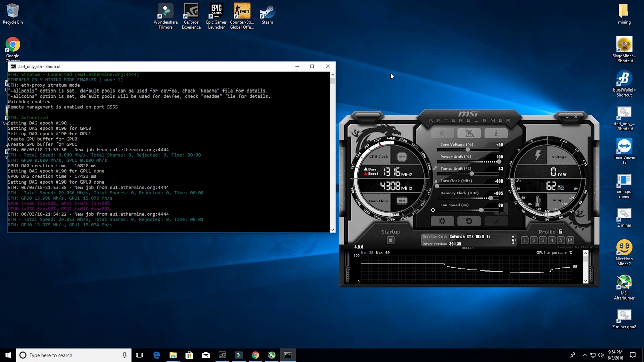Open the 'Z miner' desktop icon
Viewport: 644px width, 362px height.
point(624,217)
